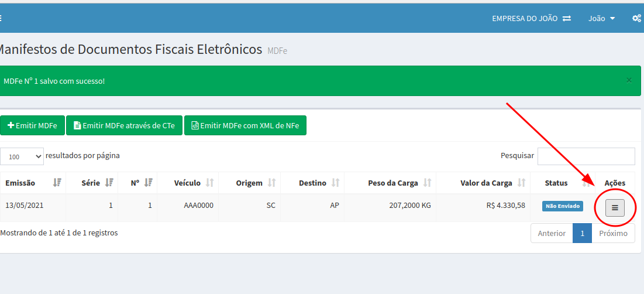Click Emitir MDFe através de CTe

click(124, 125)
